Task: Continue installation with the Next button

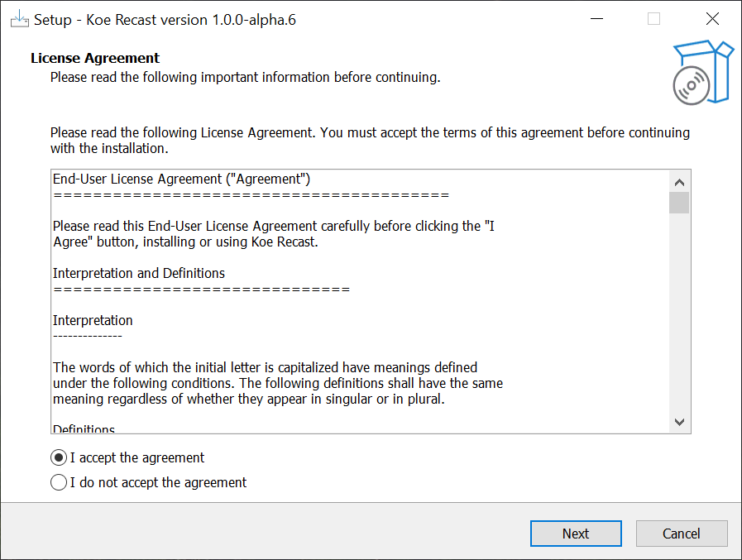Action: tap(576, 534)
